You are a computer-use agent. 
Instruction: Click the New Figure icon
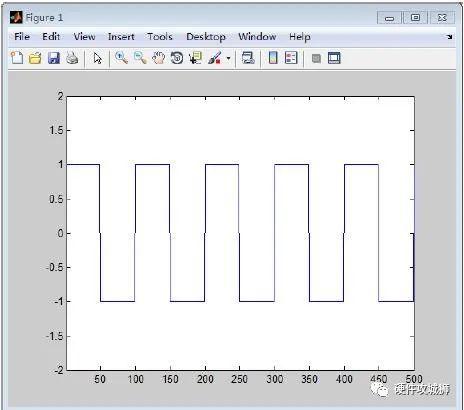[x=17, y=58]
